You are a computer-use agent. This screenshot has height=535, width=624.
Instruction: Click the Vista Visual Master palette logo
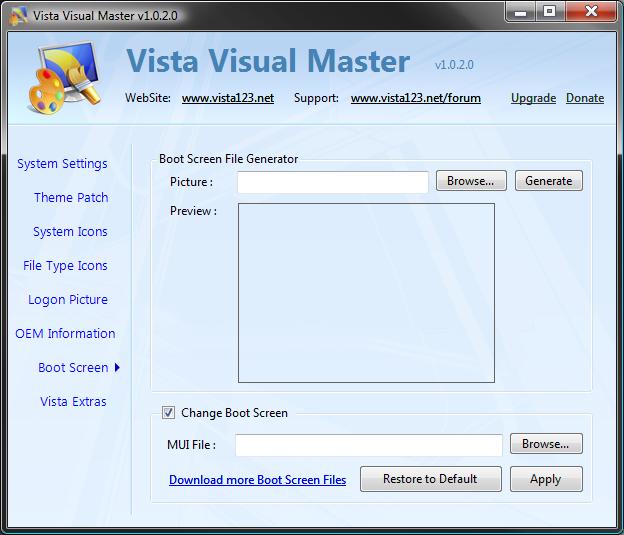(x=64, y=78)
